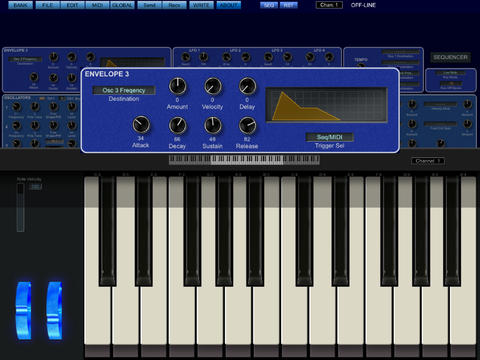Screen dimensions: 480x360
Task: Toggle the SEQ button in top bar
Action: click(269, 5)
